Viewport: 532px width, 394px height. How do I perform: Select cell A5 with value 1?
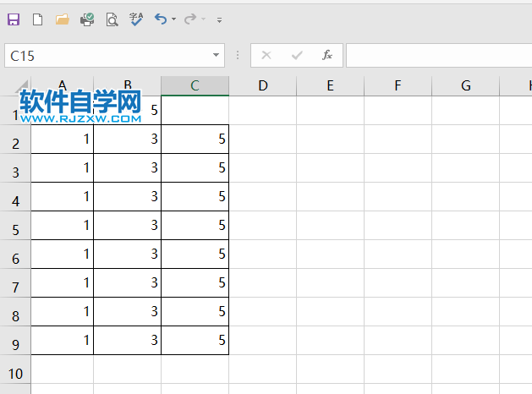coord(62,226)
